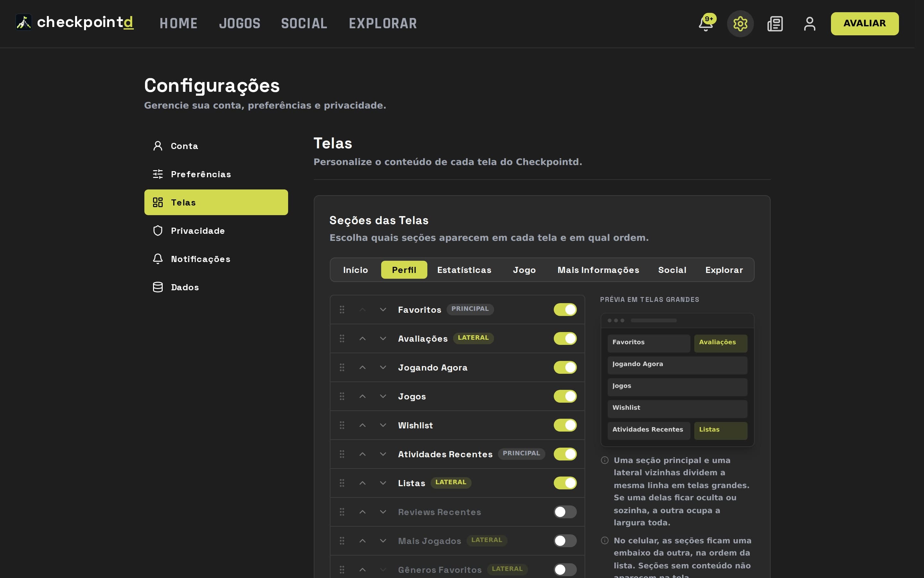Open the notifications bell icon

[706, 24]
